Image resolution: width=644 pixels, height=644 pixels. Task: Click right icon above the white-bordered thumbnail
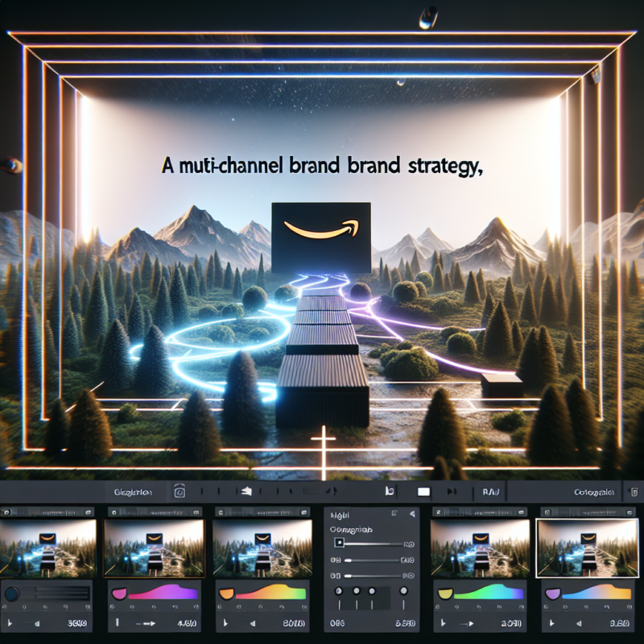[630, 513]
